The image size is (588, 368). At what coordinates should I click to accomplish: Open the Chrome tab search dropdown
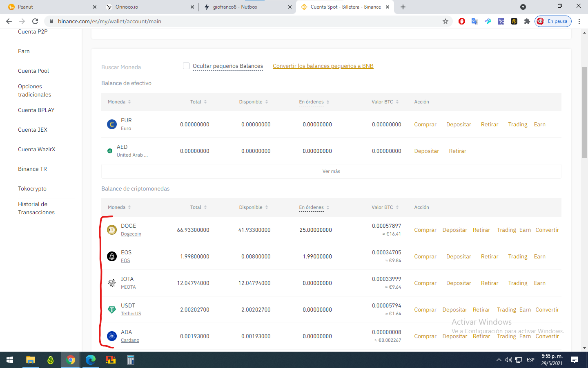point(523,7)
